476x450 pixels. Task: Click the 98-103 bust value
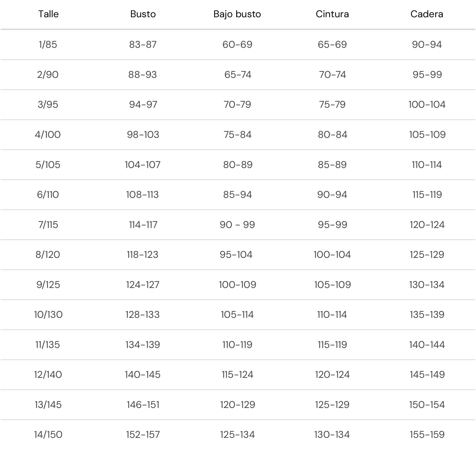(x=143, y=135)
